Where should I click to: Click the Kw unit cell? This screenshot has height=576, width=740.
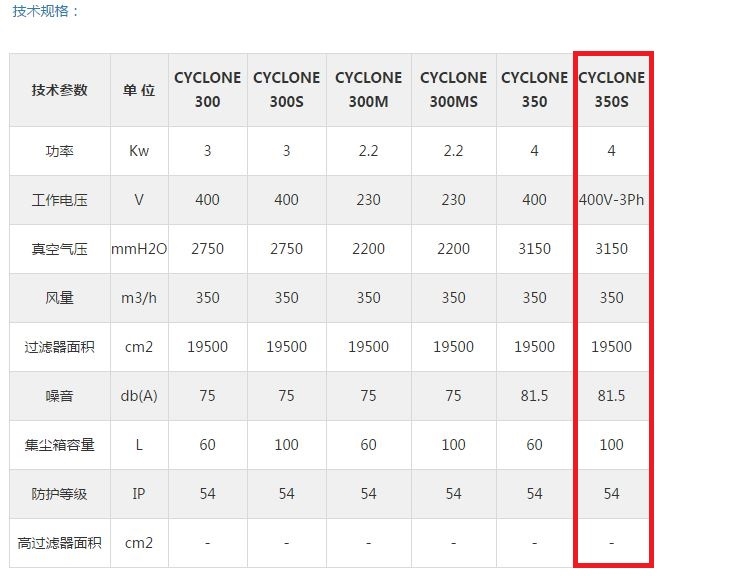coord(139,151)
